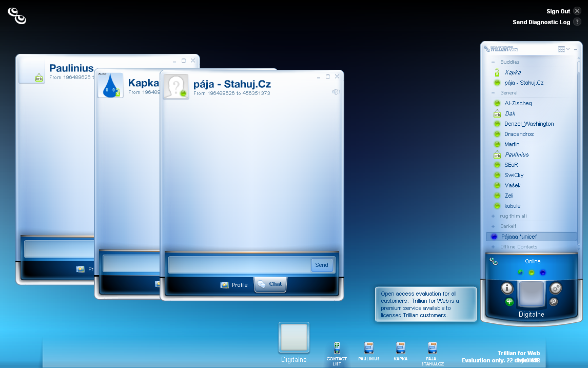588x368 pixels.
Task: Expand the rug thim ali group
Action: pos(493,216)
